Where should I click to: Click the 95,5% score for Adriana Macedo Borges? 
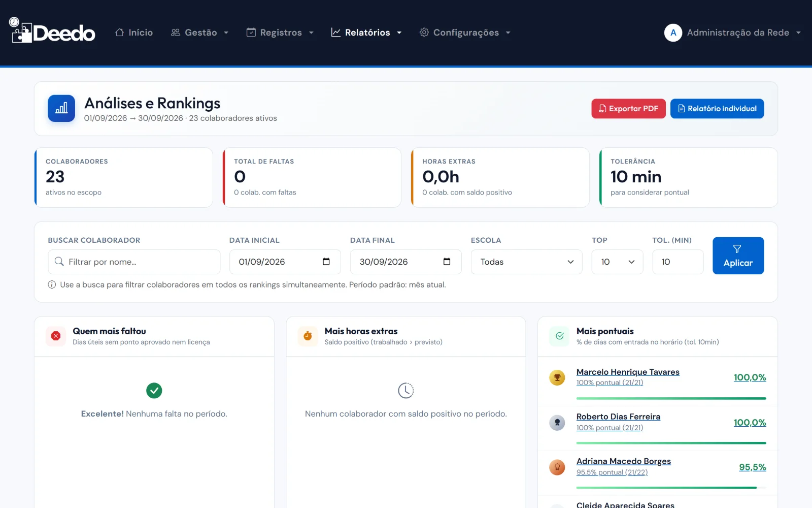click(753, 467)
